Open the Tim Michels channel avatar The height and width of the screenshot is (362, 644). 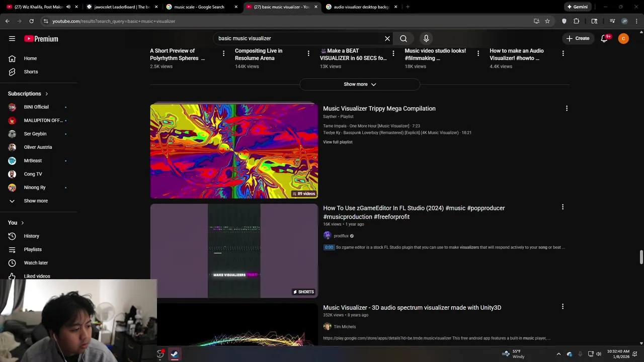point(327,327)
